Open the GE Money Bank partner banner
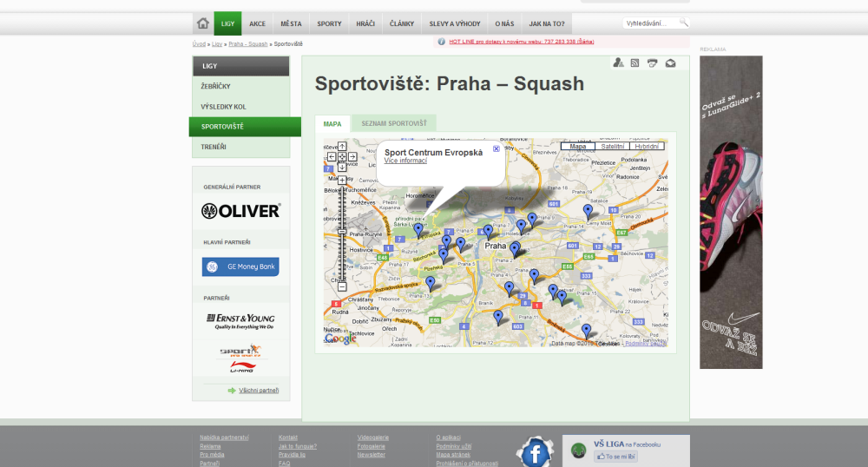The height and width of the screenshot is (467, 868). (240, 266)
